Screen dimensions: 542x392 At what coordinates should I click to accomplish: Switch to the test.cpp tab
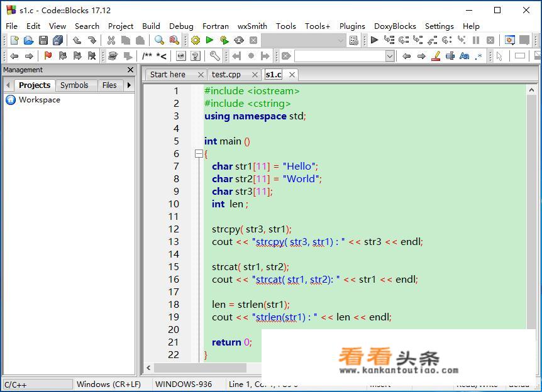pos(226,75)
